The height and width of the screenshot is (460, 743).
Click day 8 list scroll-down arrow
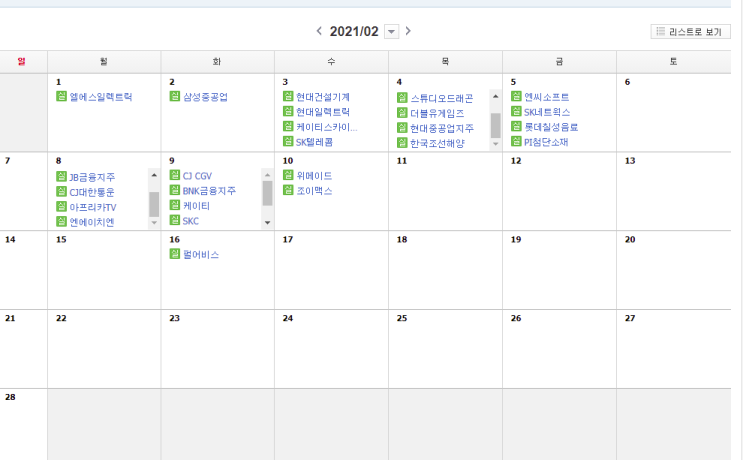coord(154,223)
